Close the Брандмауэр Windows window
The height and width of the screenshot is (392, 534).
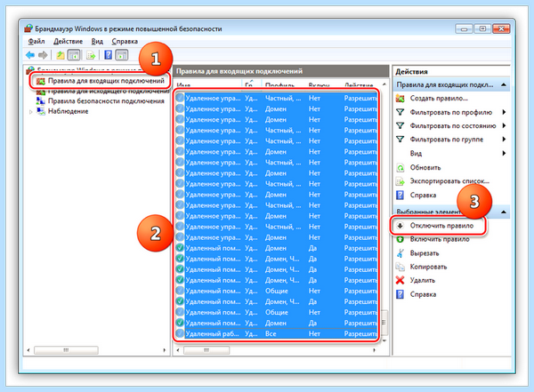pos(501,29)
